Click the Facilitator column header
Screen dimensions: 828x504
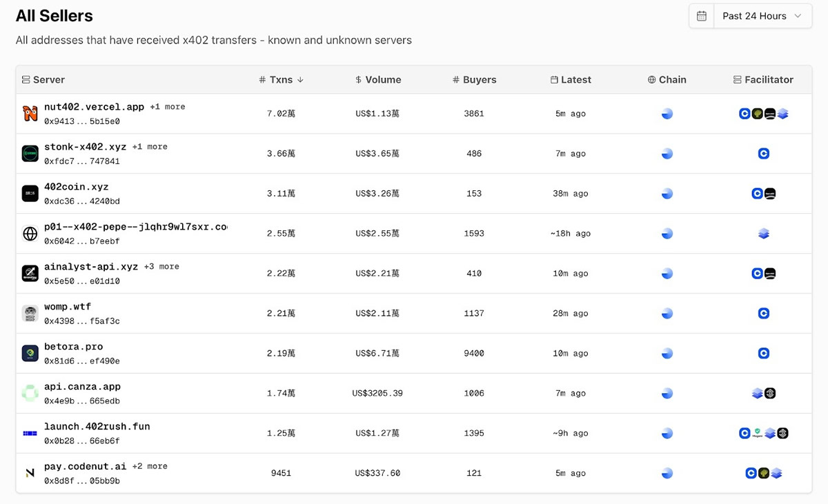tap(763, 80)
